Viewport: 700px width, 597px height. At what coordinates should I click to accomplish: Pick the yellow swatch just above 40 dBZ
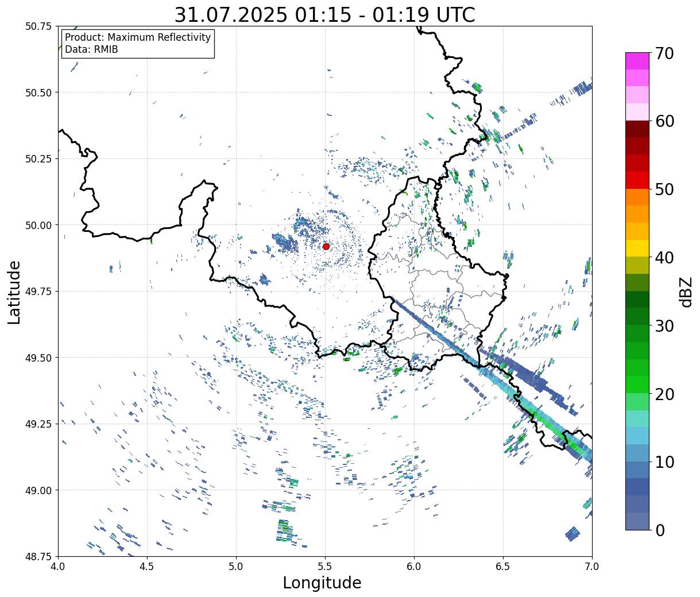coord(637,248)
